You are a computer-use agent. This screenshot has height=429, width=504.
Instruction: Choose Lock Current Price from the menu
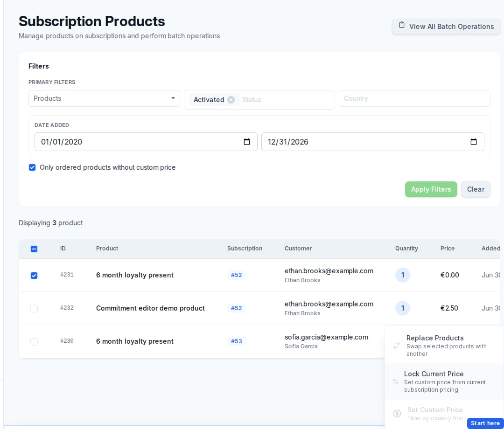444,381
